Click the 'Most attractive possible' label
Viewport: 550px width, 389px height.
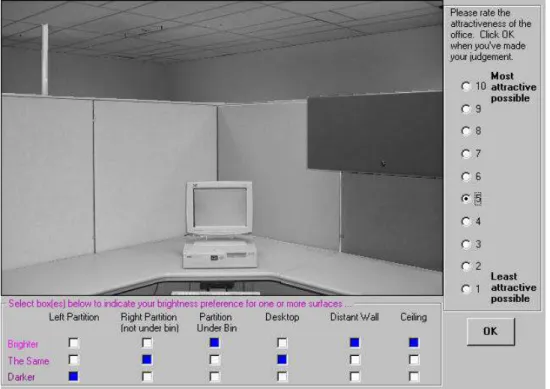click(x=513, y=87)
